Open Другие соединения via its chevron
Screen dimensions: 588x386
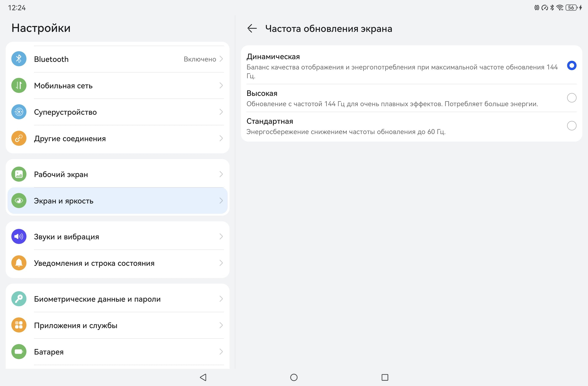pyautogui.click(x=221, y=138)
